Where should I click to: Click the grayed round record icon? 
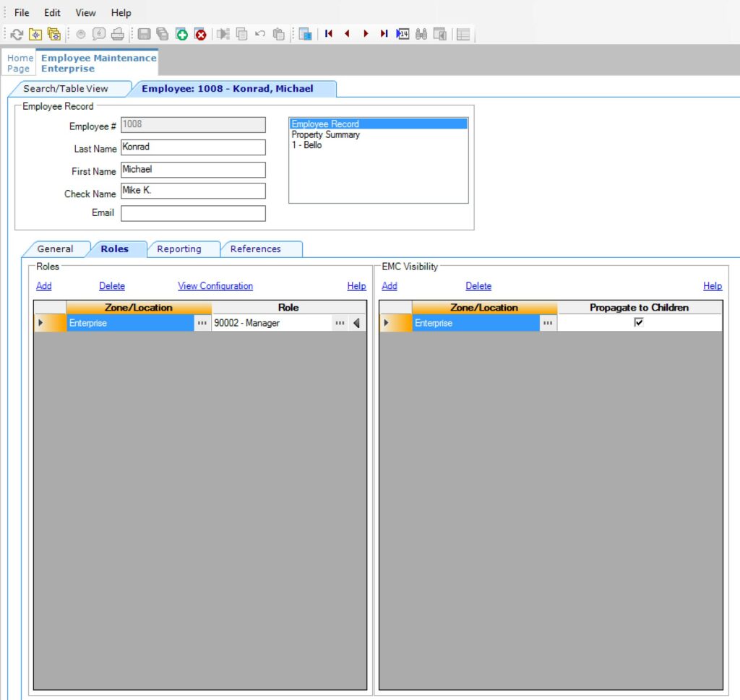[81, 34]
